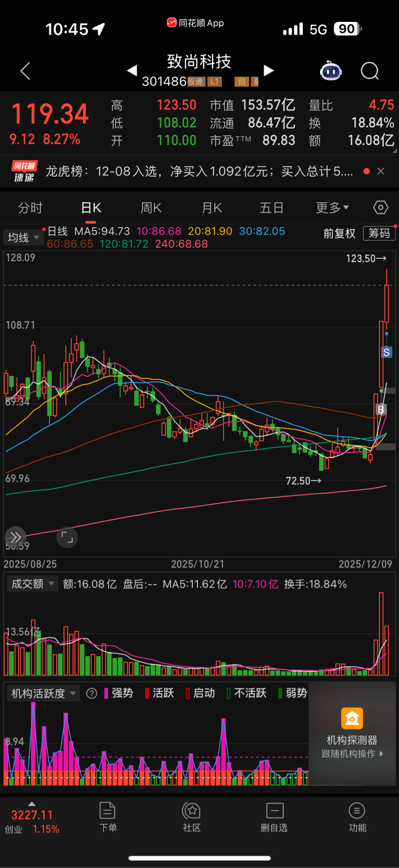399x868 pixels.
Task: Tap the 活跃 legend swatch
Action: pos(147,693)
